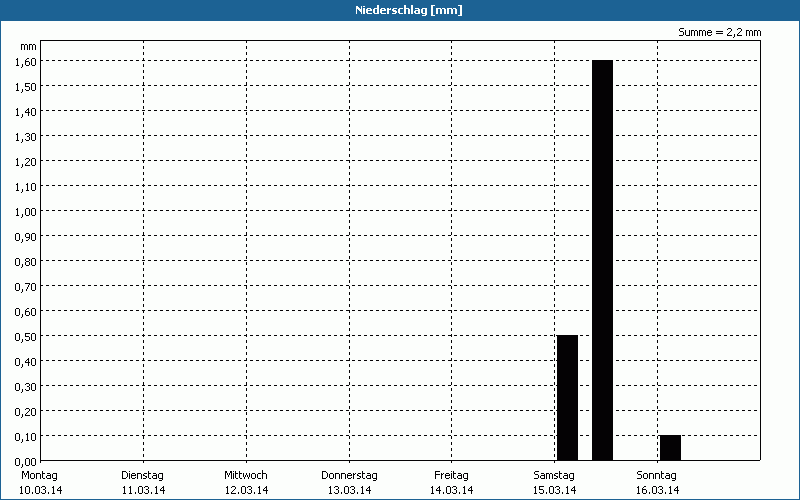Click the Samstag axis label

[x=554, y=476]
